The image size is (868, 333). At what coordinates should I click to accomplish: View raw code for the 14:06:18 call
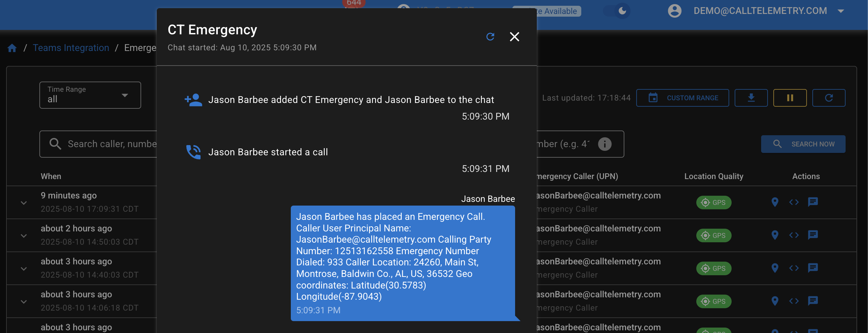pyautogui.click(x=794, y=301)
